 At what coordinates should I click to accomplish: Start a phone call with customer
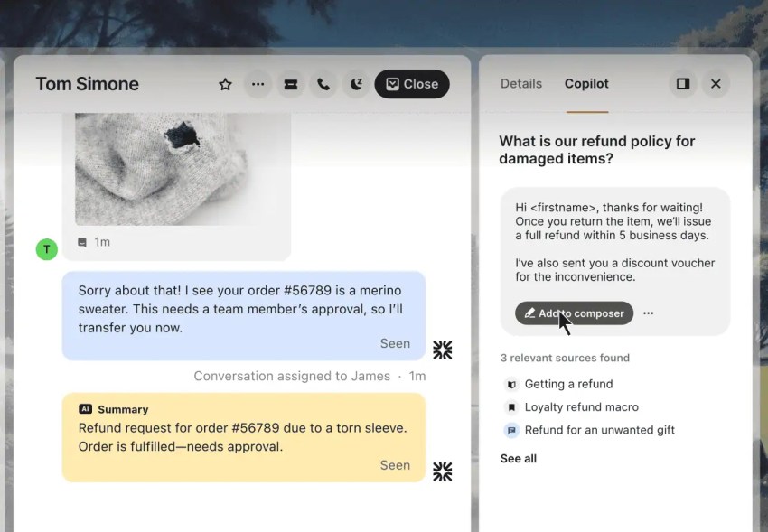tap(323, 84)
